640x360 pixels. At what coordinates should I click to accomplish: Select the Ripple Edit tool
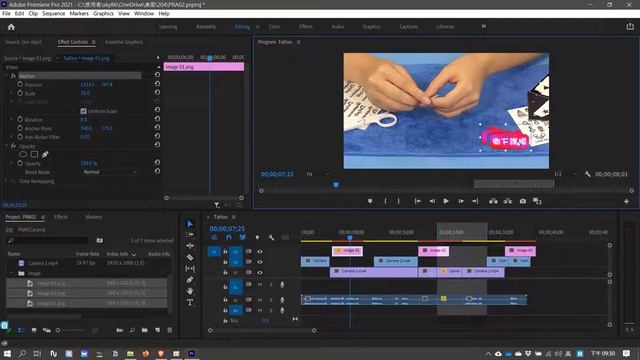click(190, 246)
